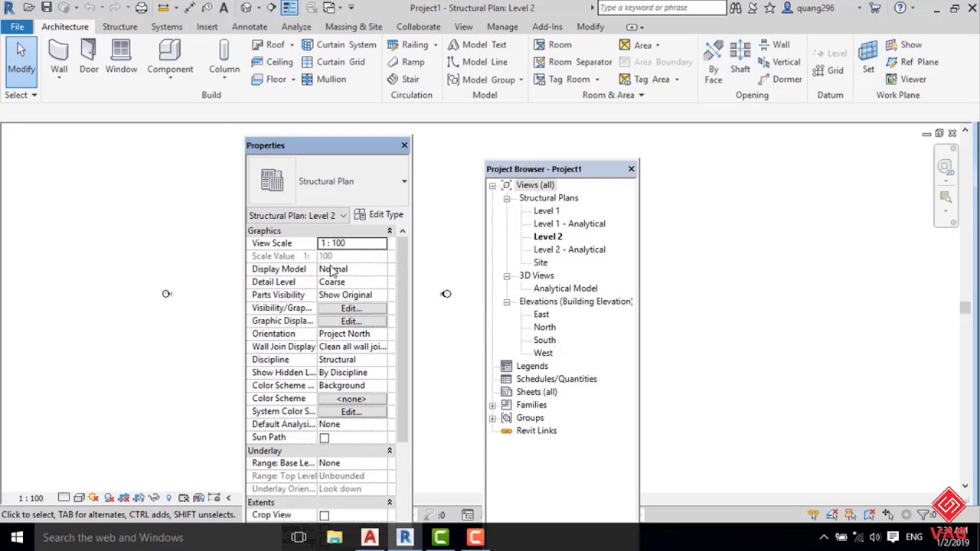Select Level 2 - Analytical in Project Browser

(x=569, y=249)
